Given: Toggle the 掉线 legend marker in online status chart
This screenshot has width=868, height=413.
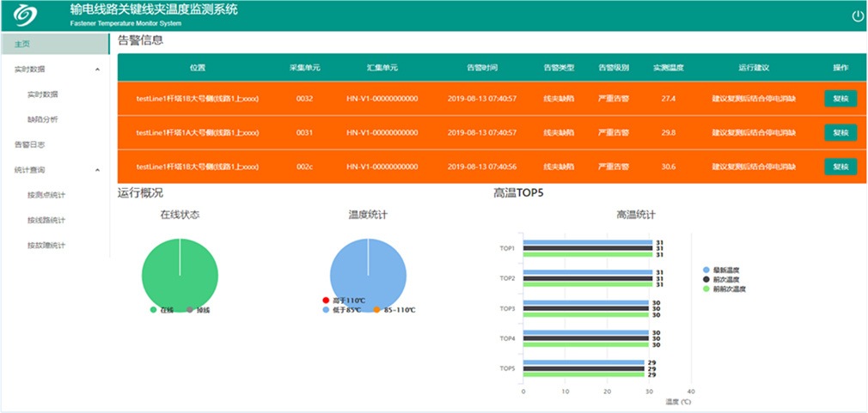Looking at the screenshot, I should pos(191,309).
